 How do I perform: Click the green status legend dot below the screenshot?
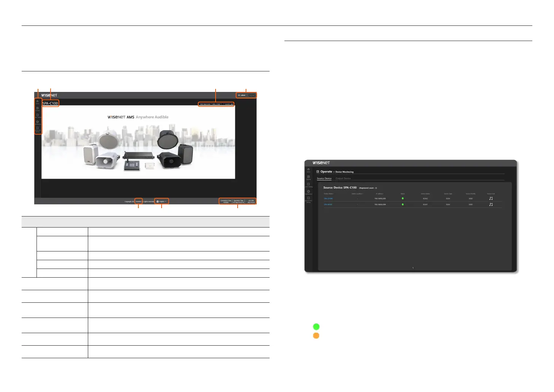tap(316, 327)
